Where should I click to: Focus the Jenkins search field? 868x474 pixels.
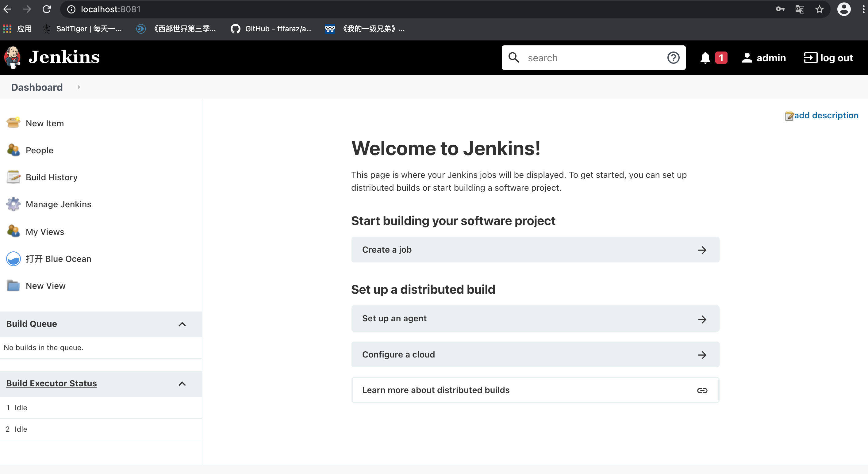point(593,58)
